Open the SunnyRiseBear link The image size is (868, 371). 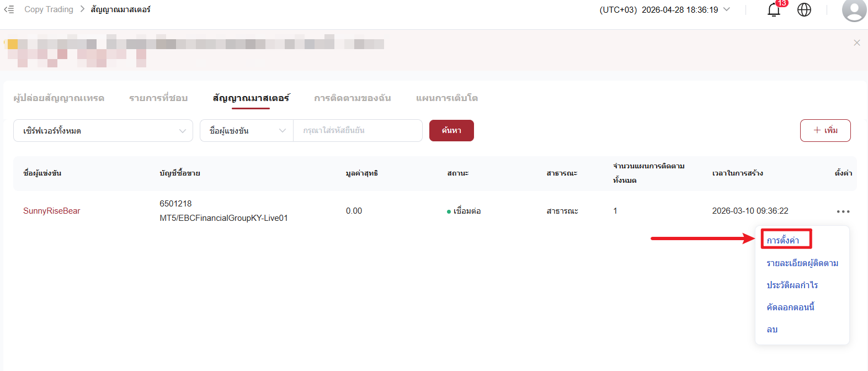click(x=52, y=211)
